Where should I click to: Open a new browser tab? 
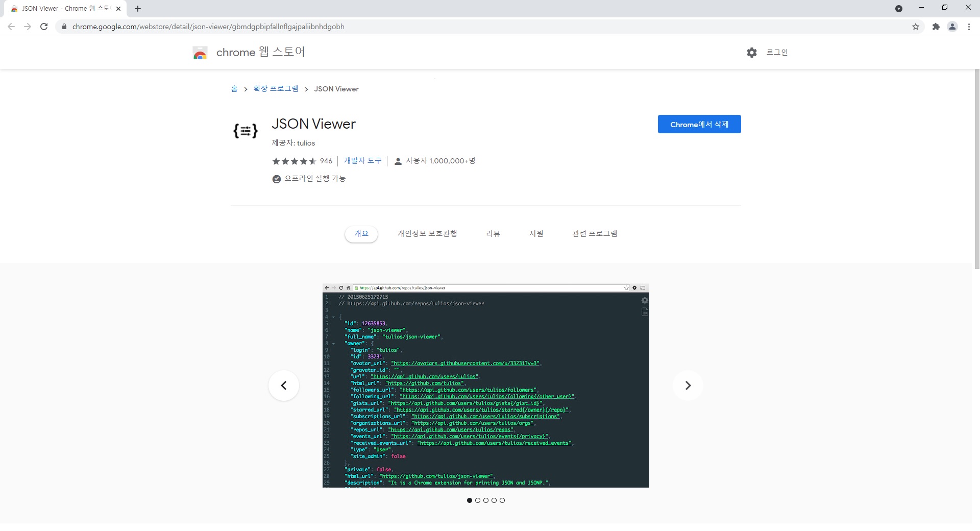(x=138, y=9)
